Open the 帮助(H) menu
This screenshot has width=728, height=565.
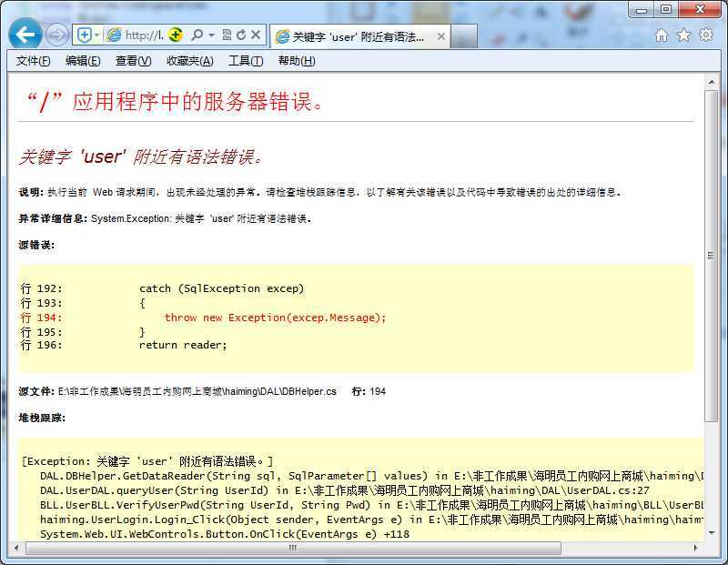click(297, 61)
